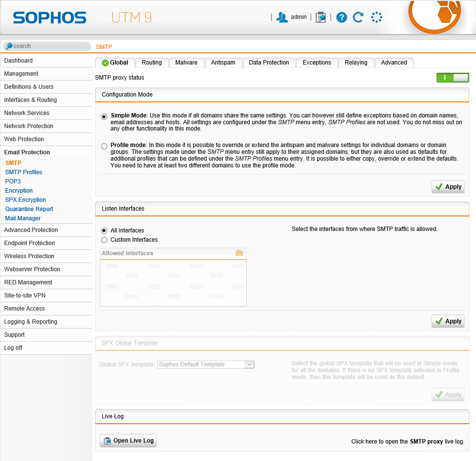The height and width of the screenshot is (461, 476).
Task: Click the Allowed interfaces drop area
Action: pyautogui.click(x=173, y=283)
